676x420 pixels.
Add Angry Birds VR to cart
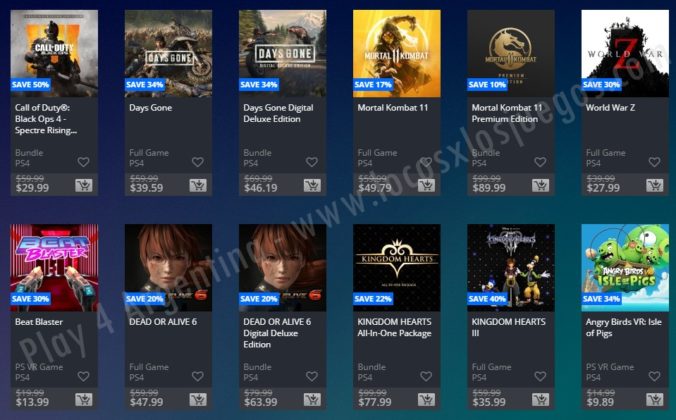[x=654, y=400]
